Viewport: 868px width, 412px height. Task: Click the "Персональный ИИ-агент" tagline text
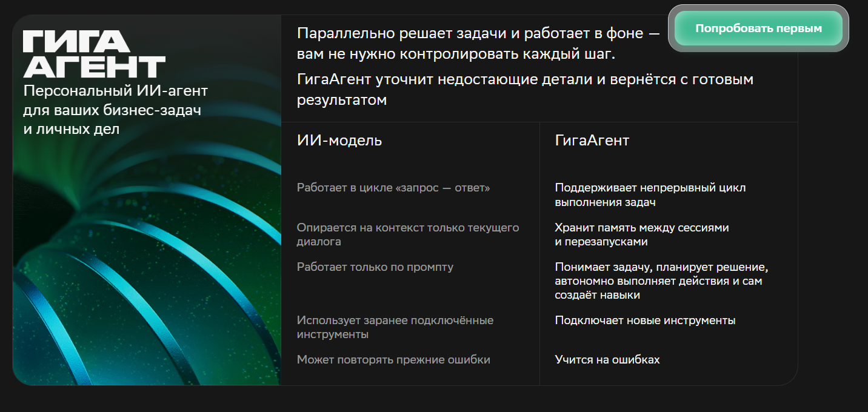pyautogui.click(x=115, y=110)
